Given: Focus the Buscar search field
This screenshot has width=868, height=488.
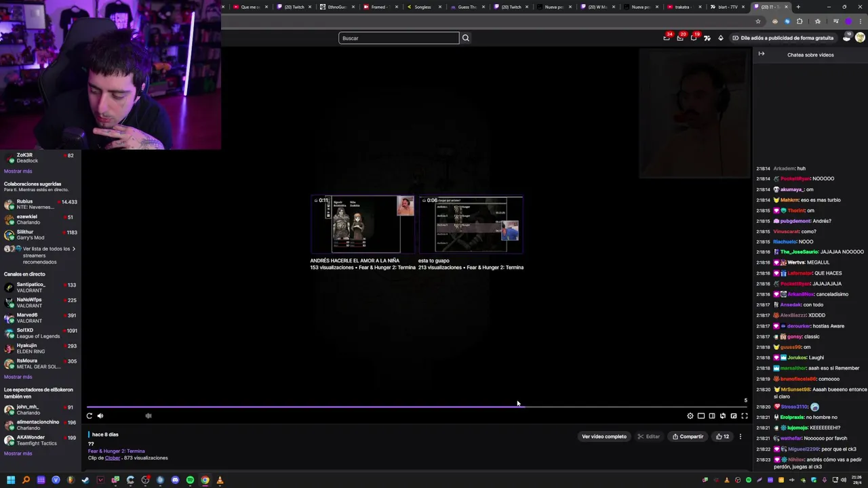Looking at the screenshot, I should click(x=399, y=38).
